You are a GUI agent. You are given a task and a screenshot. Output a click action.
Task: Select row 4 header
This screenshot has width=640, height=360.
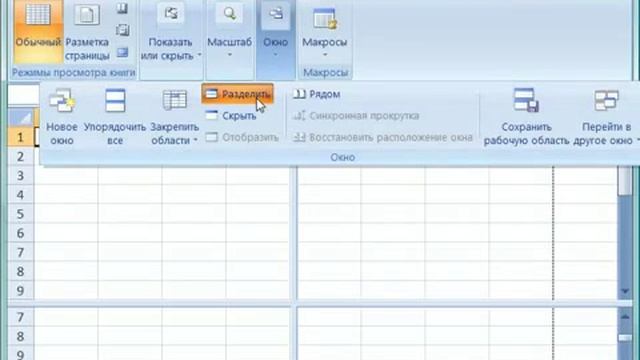(x=20, y=195)
